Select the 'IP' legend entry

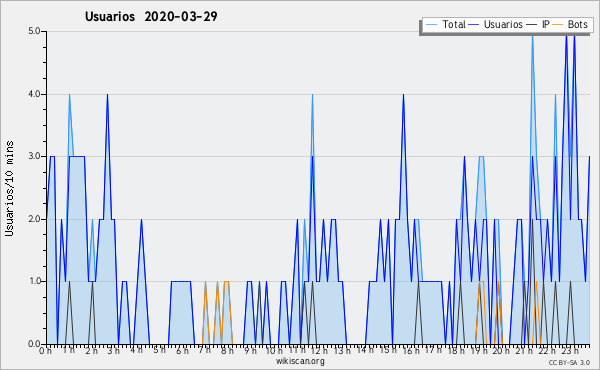[545, 24]
